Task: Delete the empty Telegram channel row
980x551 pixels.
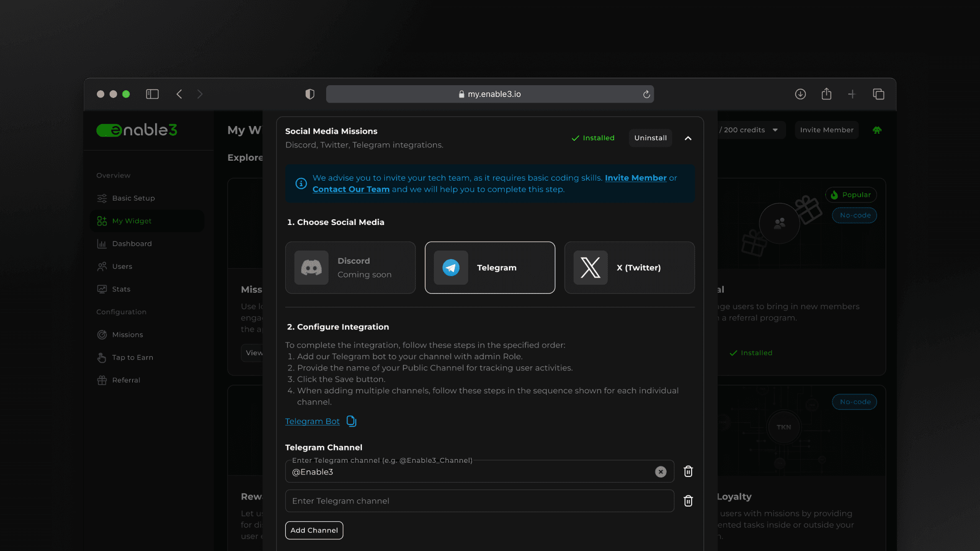Action: click(688, 501)
